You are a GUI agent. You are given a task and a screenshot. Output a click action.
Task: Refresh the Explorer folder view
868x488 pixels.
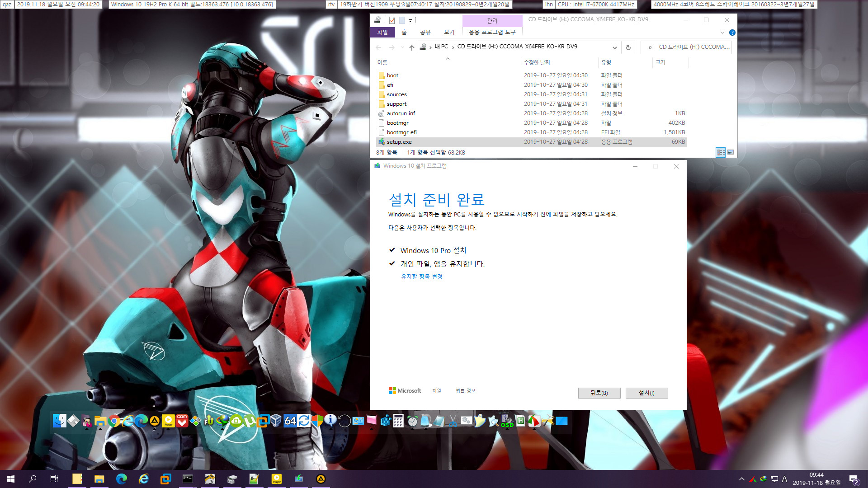pyautogui.click(x=628, y=47)
